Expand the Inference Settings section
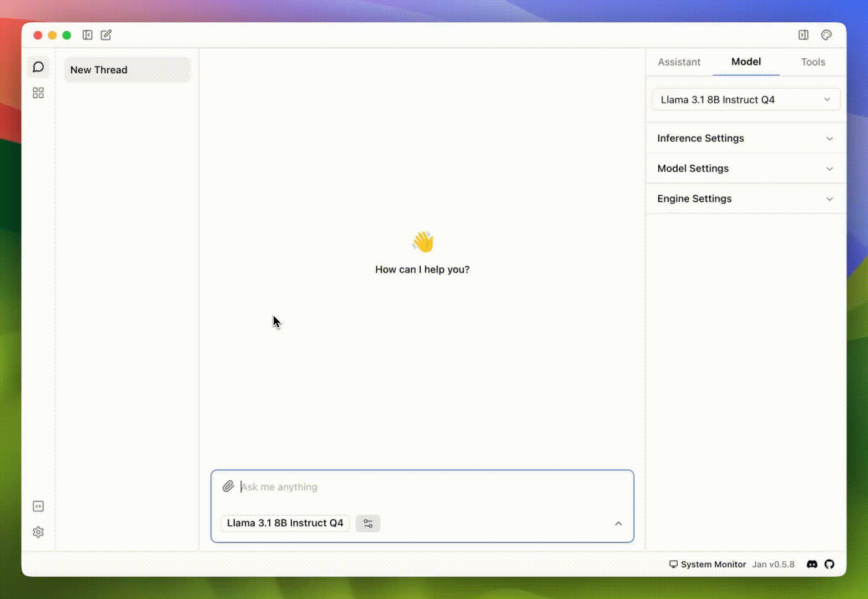868x599 pixels. tap(745, 138)
